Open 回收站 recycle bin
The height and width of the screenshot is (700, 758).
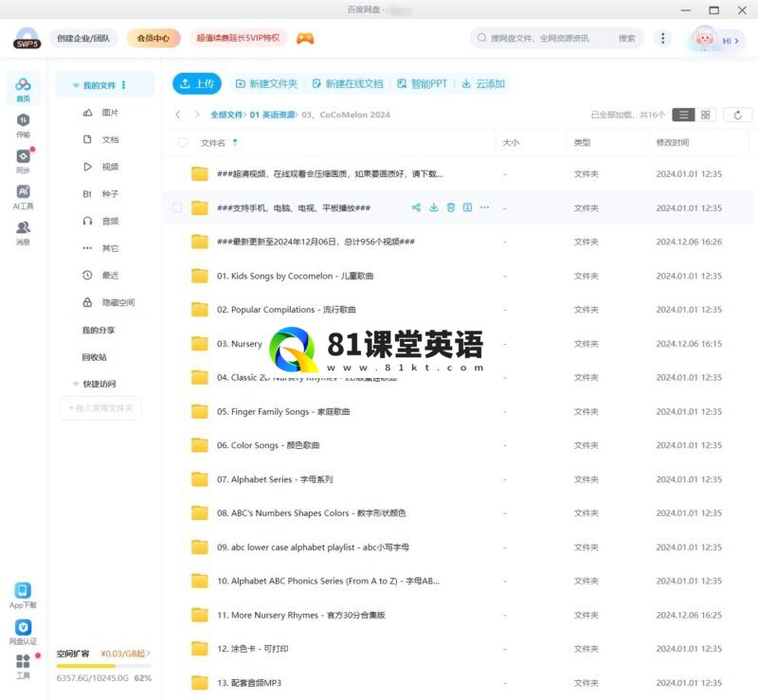point(94,357)
